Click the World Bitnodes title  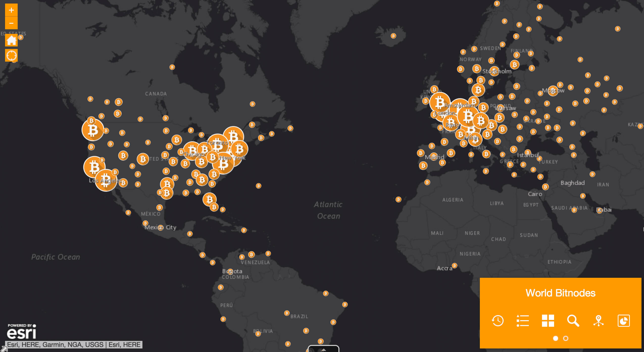[560, 293]
